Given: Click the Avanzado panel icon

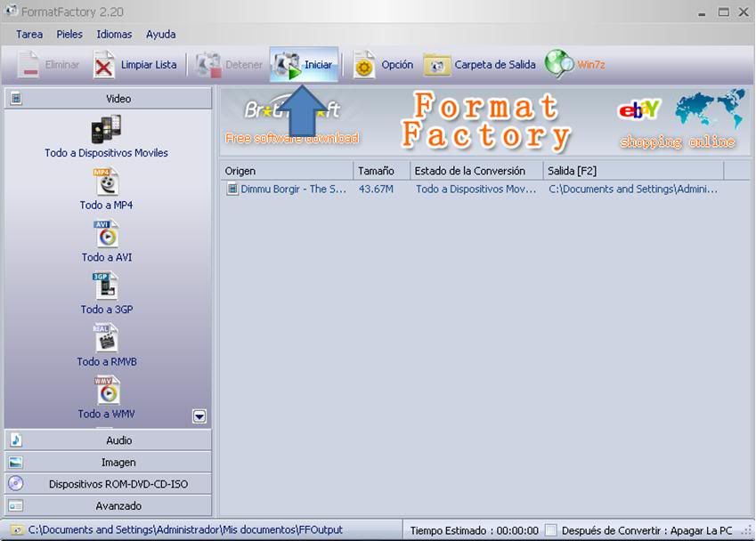Looking at the screenshot, I should click(15, 505).
